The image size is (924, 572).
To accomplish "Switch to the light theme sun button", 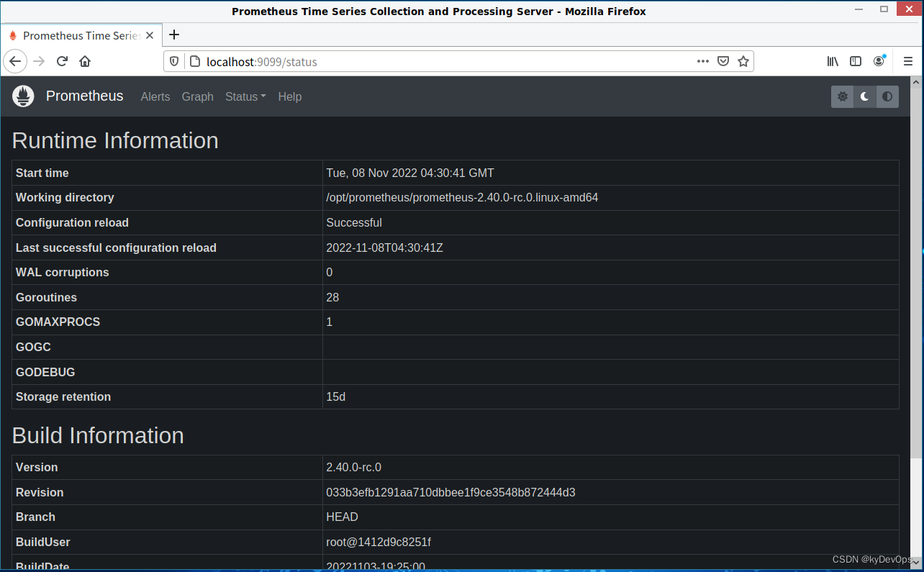I will (x=842, y=96).
